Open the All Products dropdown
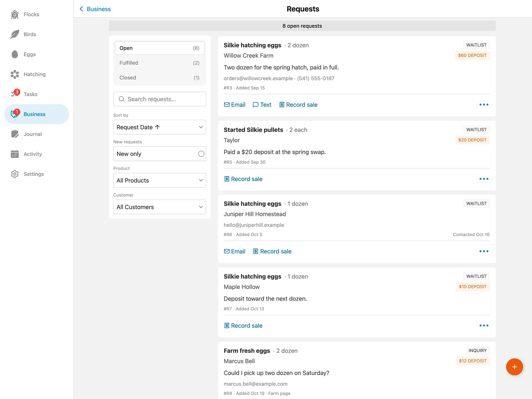The height and width of the screenshot is (399, 532). click(160, 180)
